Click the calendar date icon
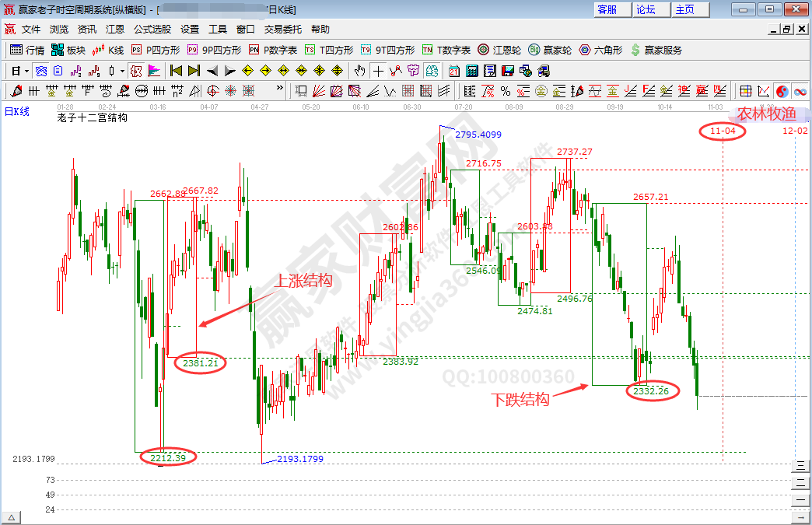 pyautogui.click(x=454, y=71)
